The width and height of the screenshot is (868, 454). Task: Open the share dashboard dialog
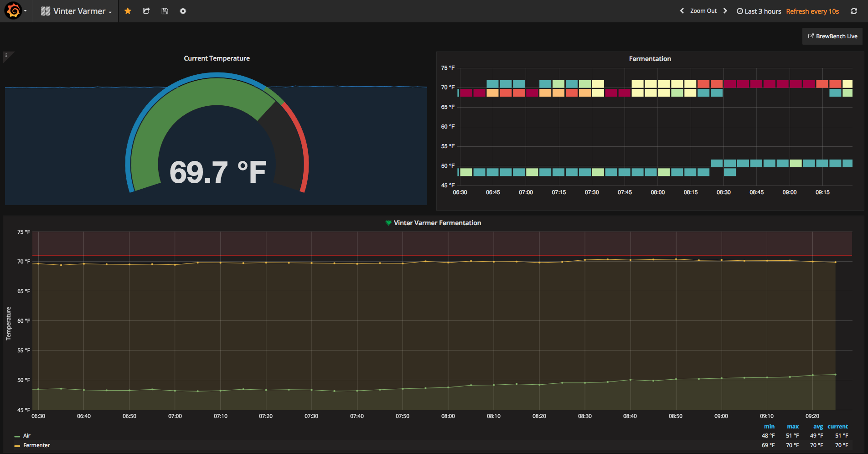146,10
